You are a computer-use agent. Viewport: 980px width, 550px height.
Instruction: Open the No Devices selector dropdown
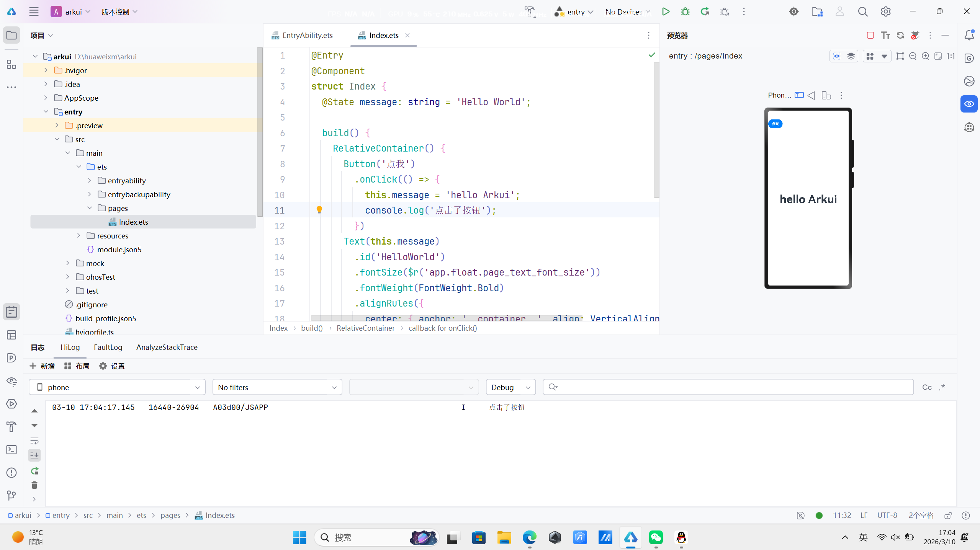coord(627,12)
